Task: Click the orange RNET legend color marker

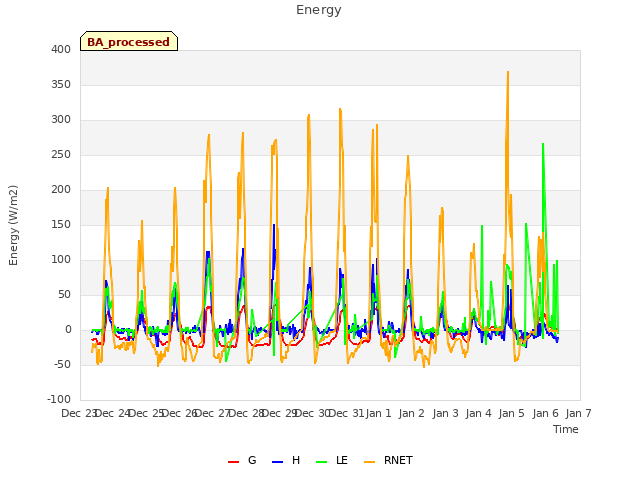Action: pos(369,462)
